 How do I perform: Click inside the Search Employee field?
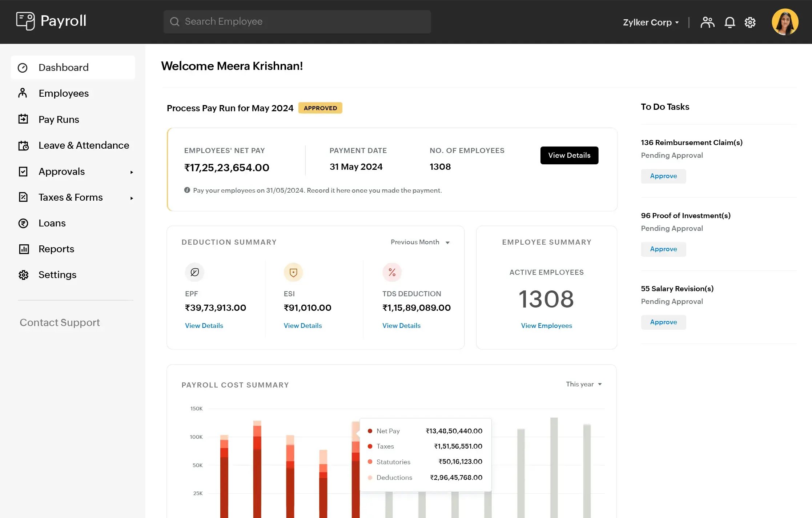(297, 21)
